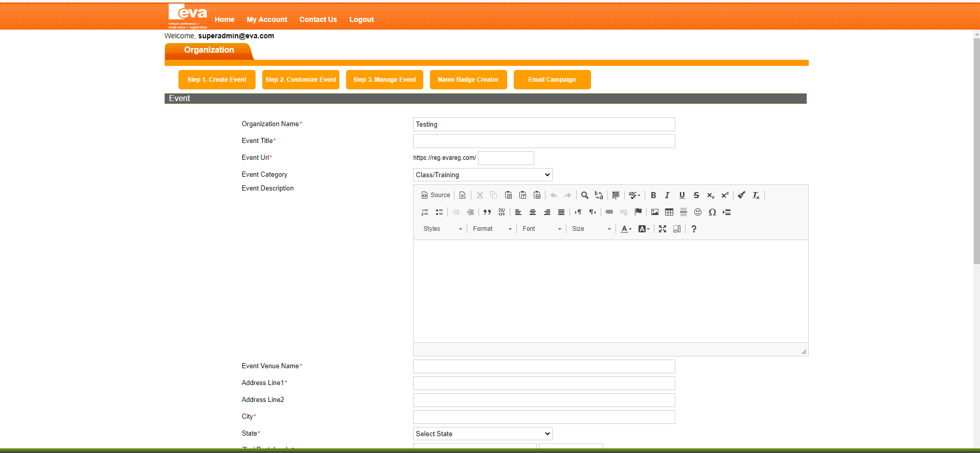The width and height of the screenshot is (980, 453).
Task: Click the Remove Format icon
Action: coord(756,195)
